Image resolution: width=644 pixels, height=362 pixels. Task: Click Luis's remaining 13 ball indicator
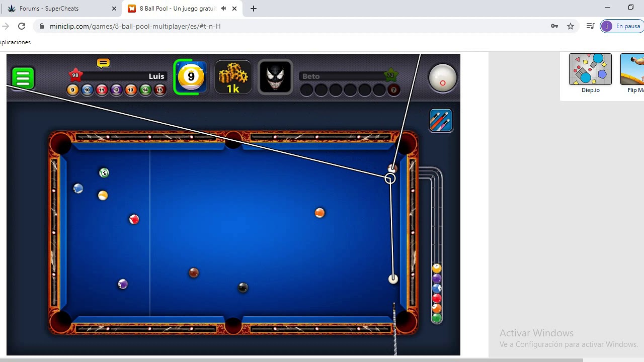click(131, 90)
